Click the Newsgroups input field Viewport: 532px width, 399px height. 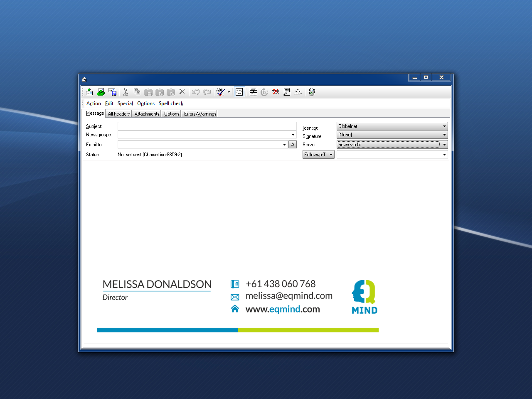pos(204,135)
